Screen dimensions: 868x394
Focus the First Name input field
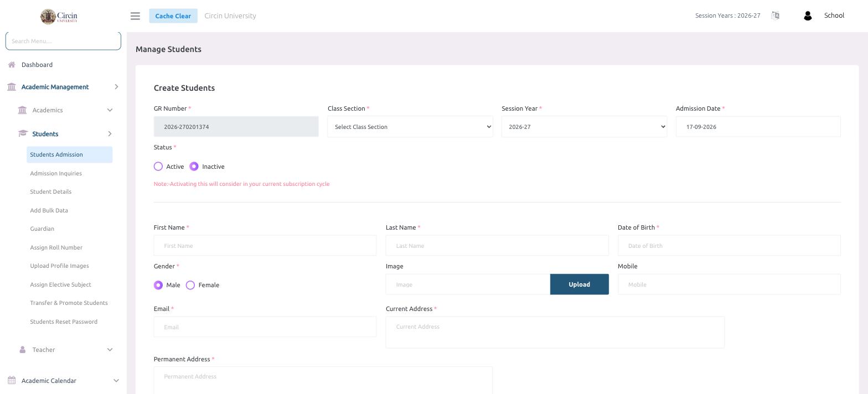pos(265,246)
